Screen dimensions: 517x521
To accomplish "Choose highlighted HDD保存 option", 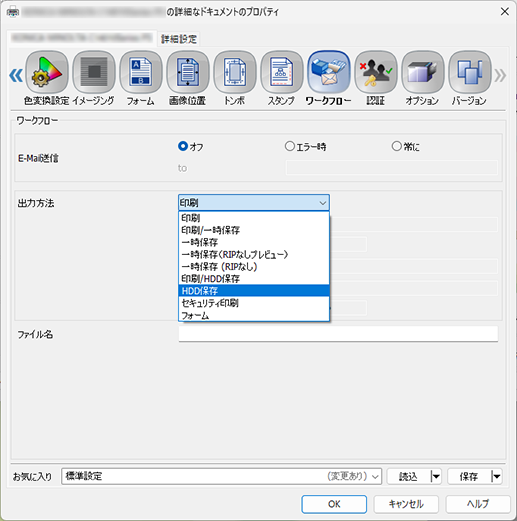I will [x=254, y=291].
